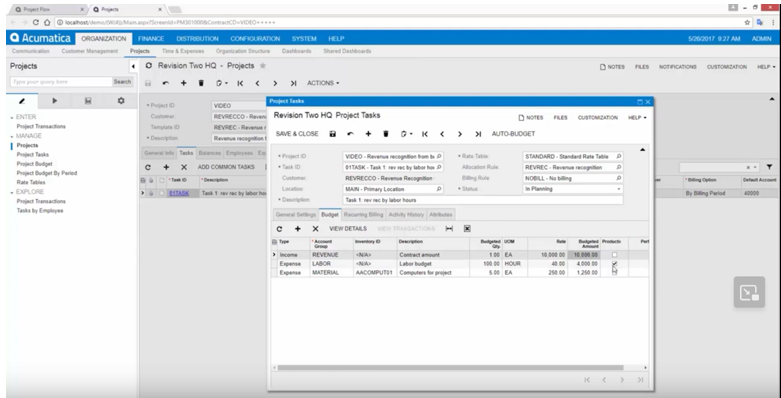
Task: Select the play processes icon in sidebar
Action: [x=54, y=101]
